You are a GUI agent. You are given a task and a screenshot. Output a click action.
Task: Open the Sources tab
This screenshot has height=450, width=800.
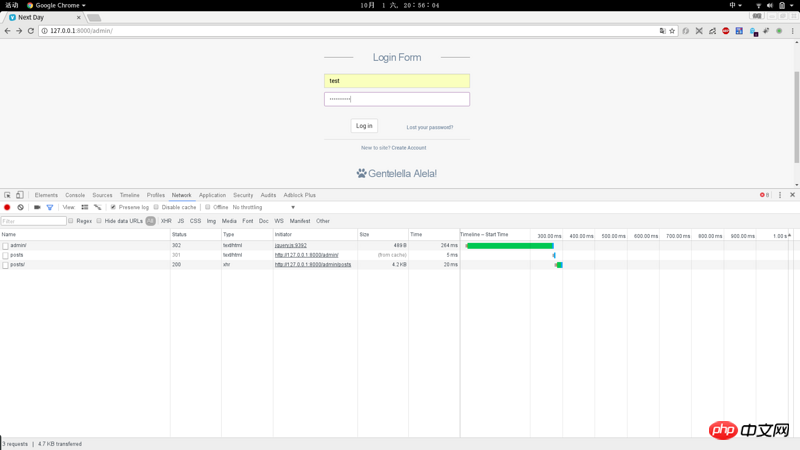click(x=102, y=195)
